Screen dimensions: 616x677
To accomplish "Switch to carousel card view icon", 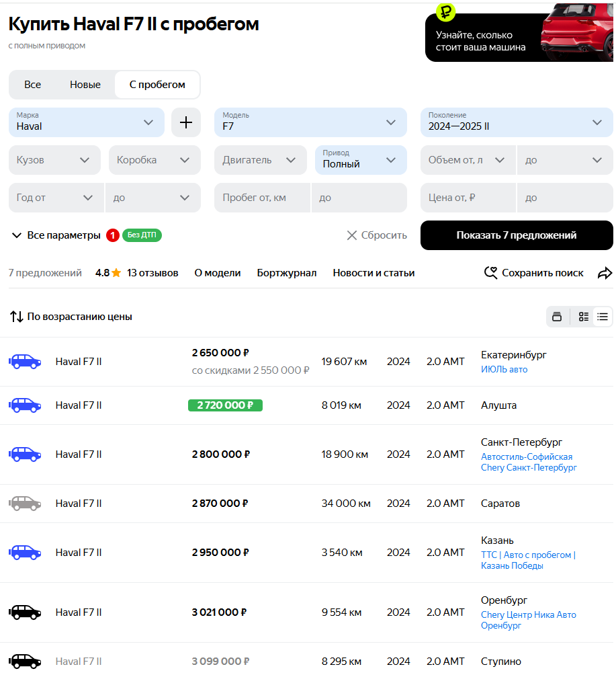I will (x=557, y=317).
